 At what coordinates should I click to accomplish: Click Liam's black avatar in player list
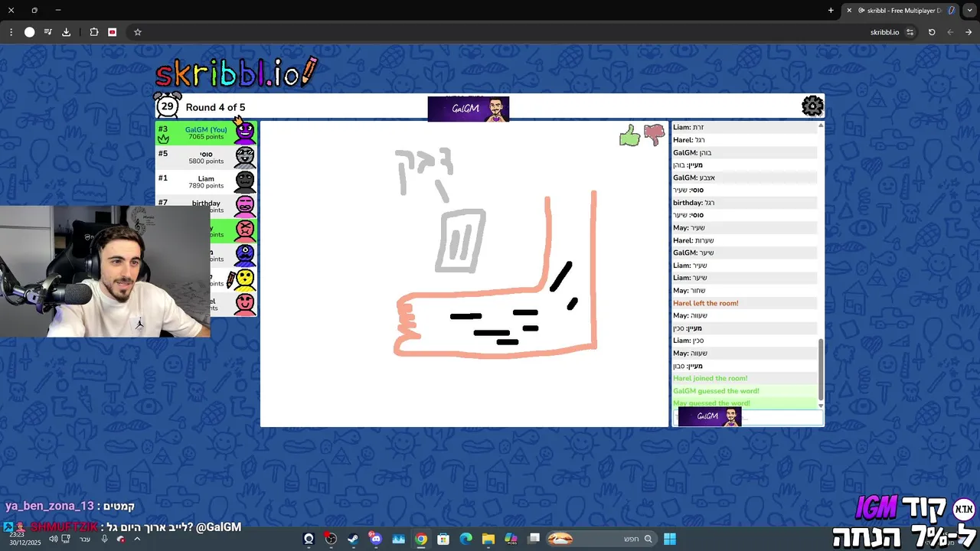click(x=244, y=181)
